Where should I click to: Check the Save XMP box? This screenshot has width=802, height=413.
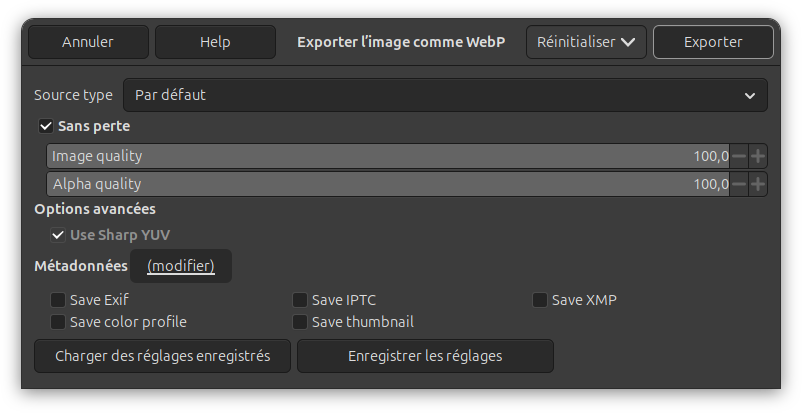540,299
